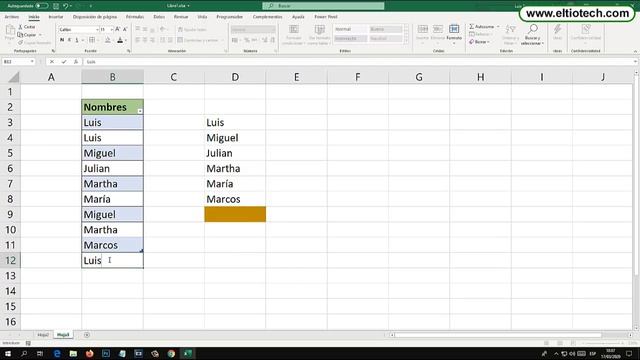
Task: Collapse the ribbon with the chevron
Action: click(635, 51)
